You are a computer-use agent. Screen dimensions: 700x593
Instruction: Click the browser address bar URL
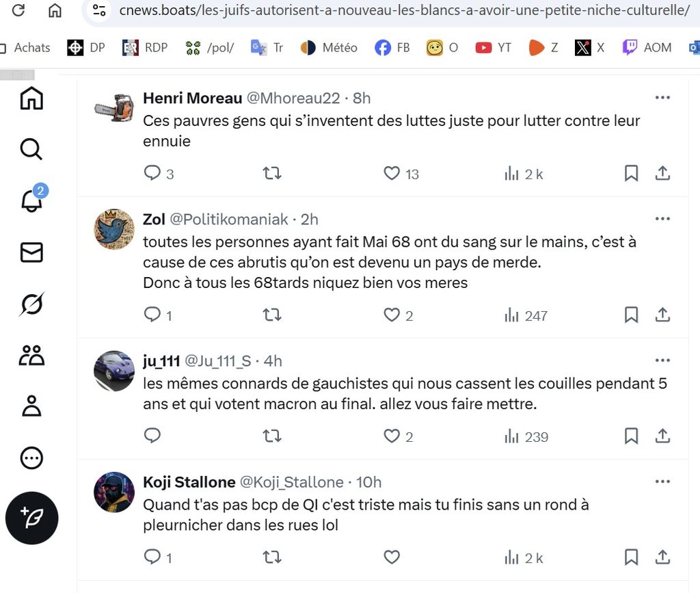(404, 10)
